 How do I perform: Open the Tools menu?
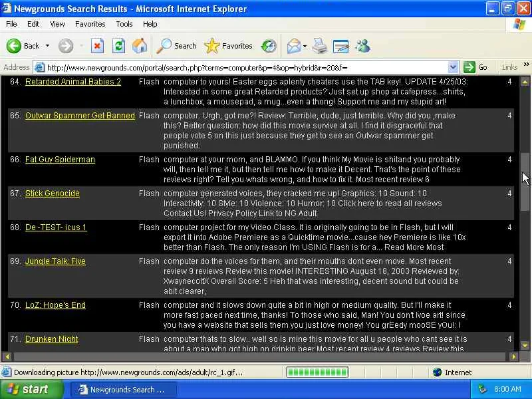[124, 24]
